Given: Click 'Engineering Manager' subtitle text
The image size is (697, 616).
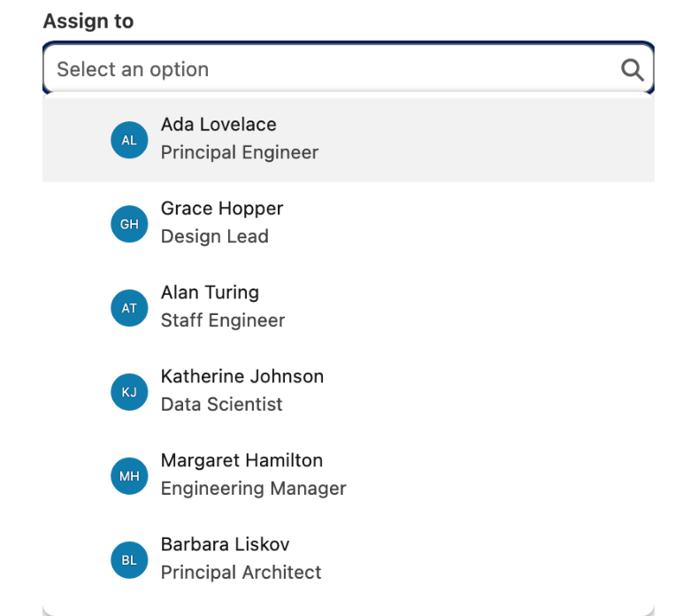Looking at the screenshot, I should click(x=253, y=489).
